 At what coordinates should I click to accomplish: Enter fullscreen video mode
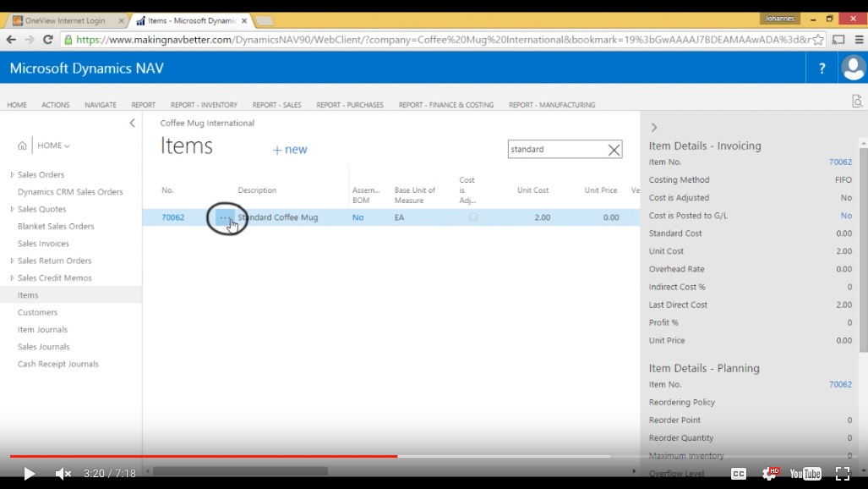pyautogui.click(x=843, y=474)
